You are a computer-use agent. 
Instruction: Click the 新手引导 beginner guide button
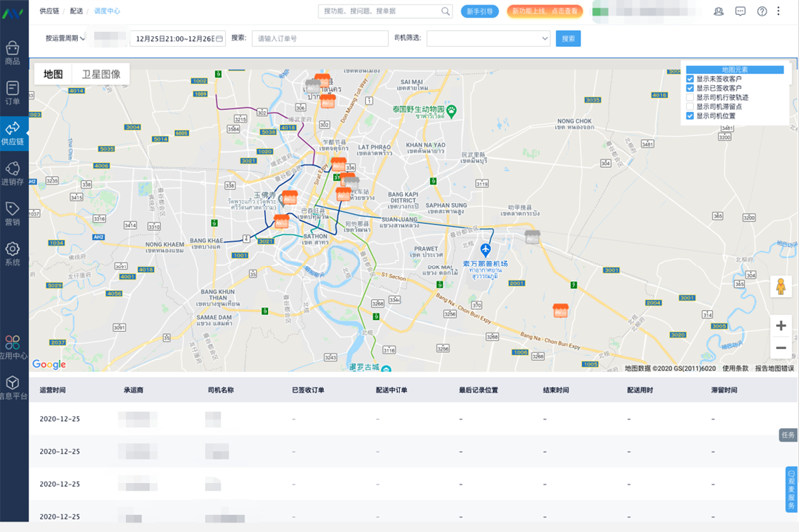click(x=480, y=11)
